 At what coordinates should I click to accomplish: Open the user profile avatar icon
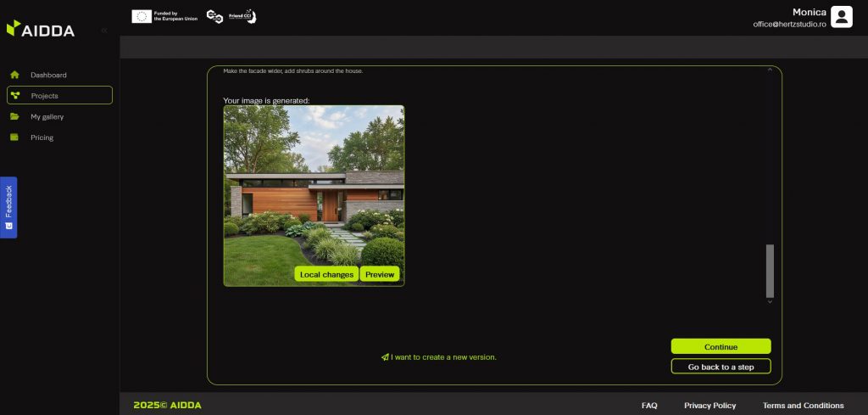[841, 17]
